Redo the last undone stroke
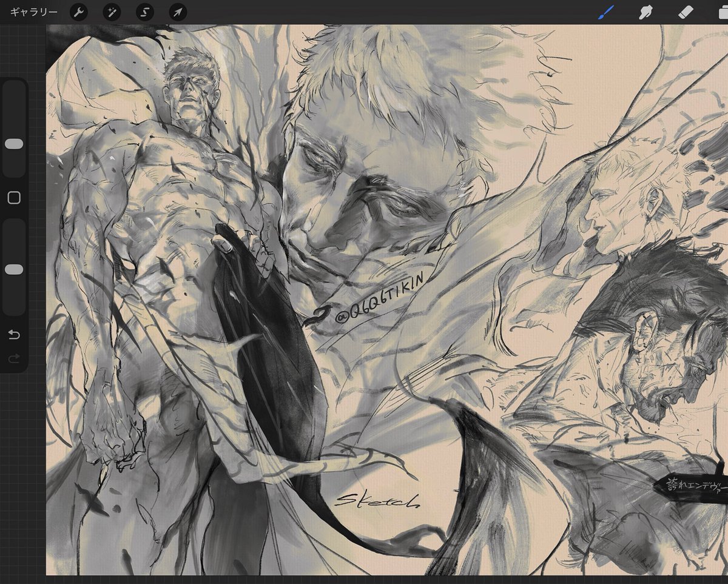 pos(13,359)
